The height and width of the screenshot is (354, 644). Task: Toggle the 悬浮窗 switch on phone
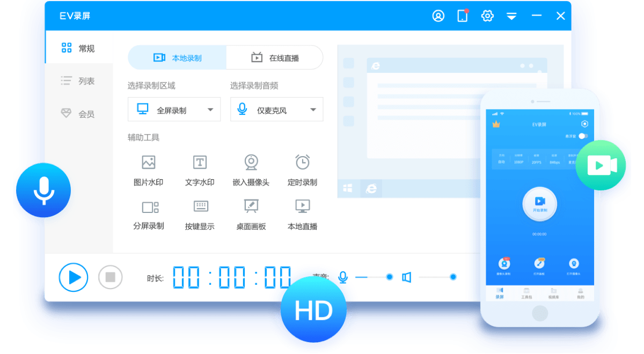pyautogui.click(x=583, y=136)
